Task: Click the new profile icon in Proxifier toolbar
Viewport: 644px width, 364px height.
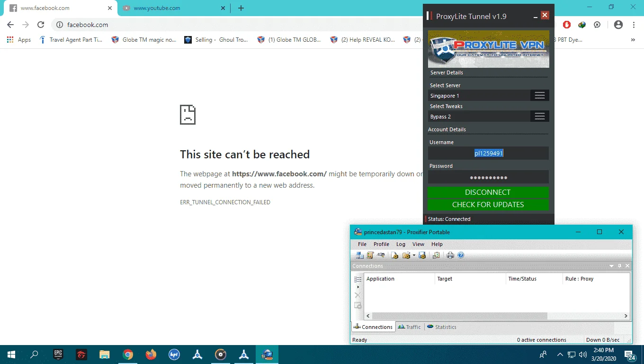Action: point(395,255)
